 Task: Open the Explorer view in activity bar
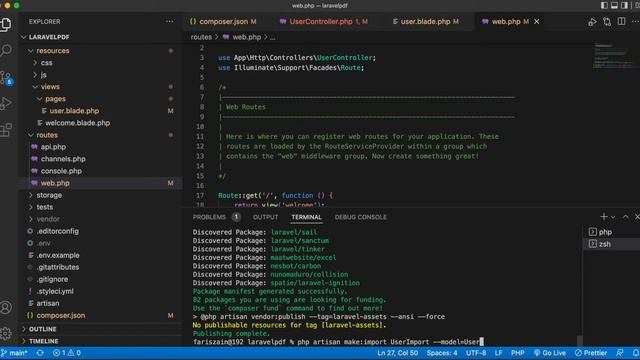6,24
